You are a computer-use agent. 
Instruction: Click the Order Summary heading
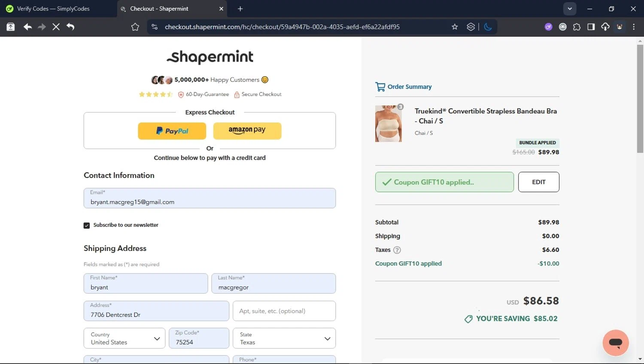click(x=410, y=87)
